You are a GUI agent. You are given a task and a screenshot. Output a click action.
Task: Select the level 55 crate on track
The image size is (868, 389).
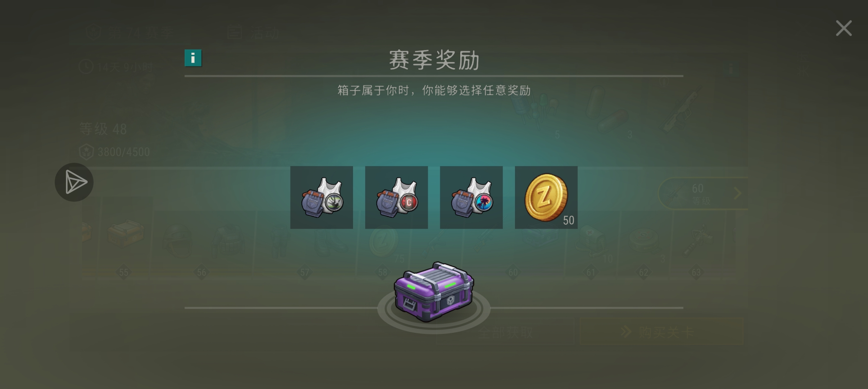(125, 234)
